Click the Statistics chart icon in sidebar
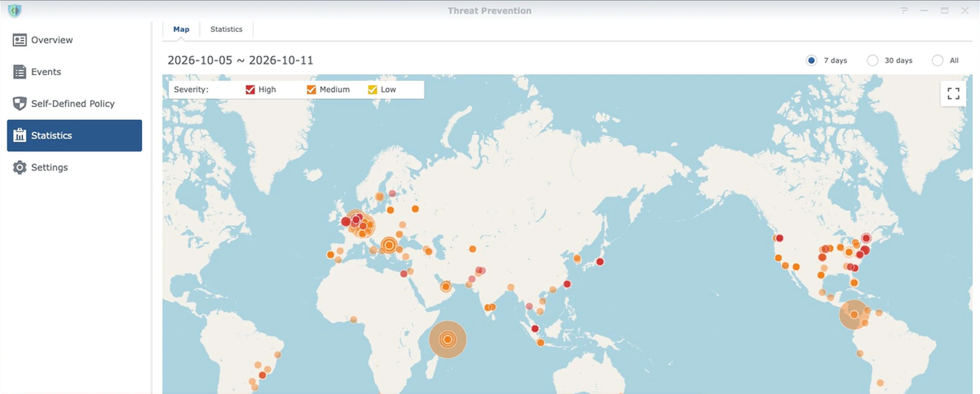This screenshot has width=980, height=394. [19, 135]
